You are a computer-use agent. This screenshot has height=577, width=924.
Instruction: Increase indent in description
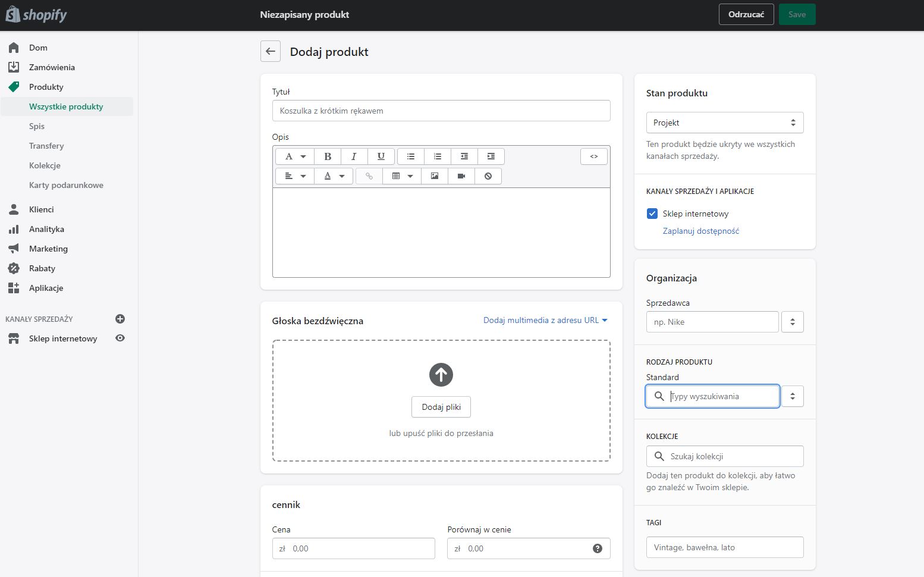pyautogui.click(x=491, y=156)
